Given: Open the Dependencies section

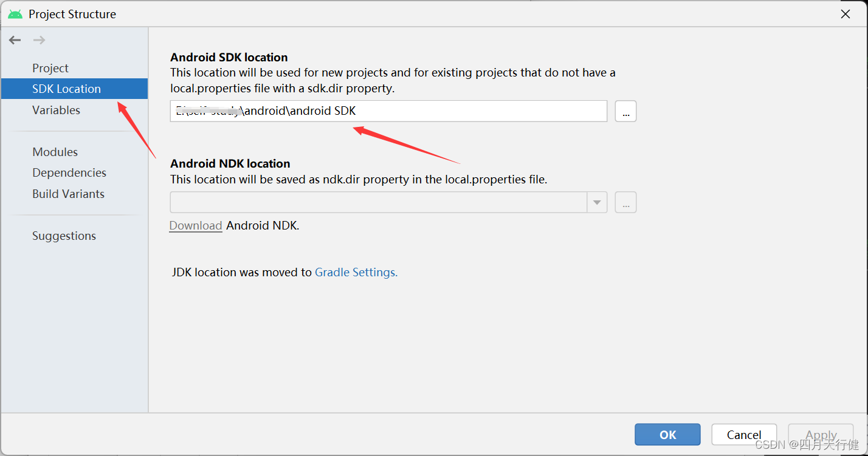Looking at the screenshot, I should 69,173.
